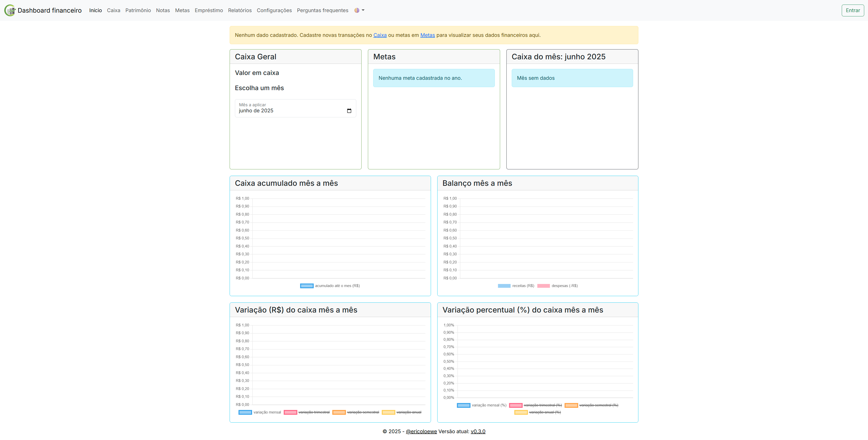This screenshot has height=440, width=868.
Task: Open the Patrimônio nav item
Action: (138, 10)
